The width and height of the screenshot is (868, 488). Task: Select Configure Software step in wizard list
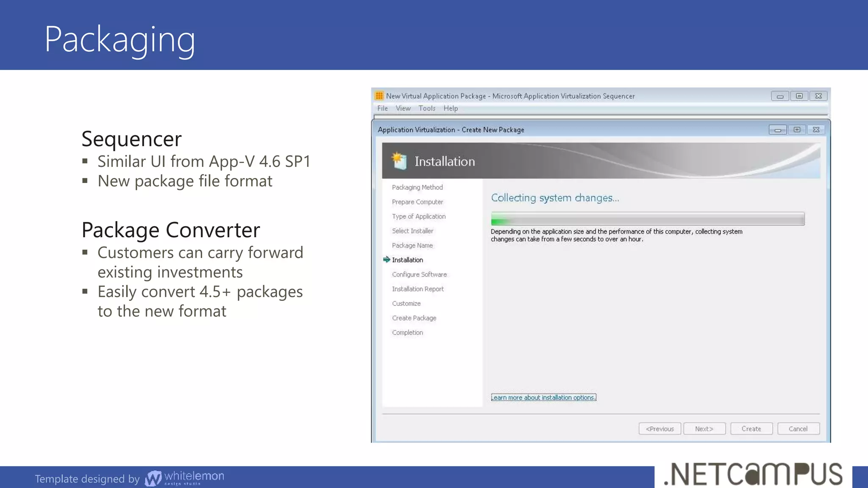[419, 274]
